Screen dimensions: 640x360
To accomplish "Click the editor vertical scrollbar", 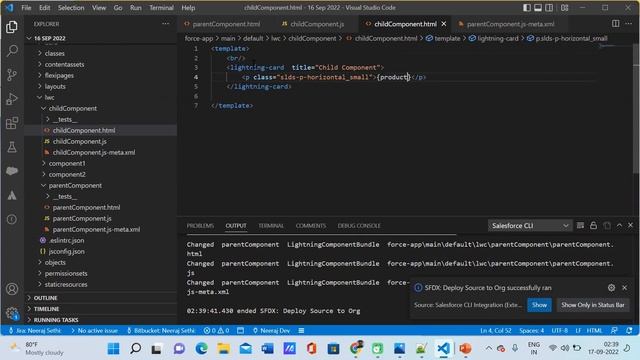I will (x=636, y=110).
